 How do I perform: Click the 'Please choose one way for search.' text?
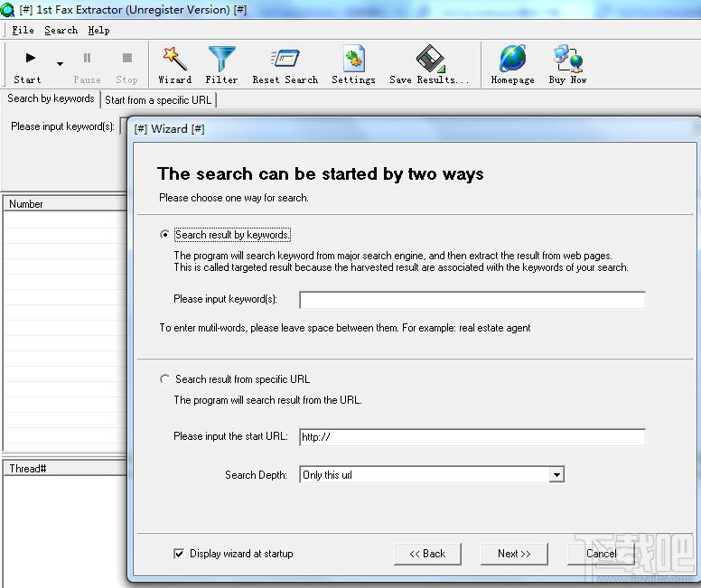(233, 198)
